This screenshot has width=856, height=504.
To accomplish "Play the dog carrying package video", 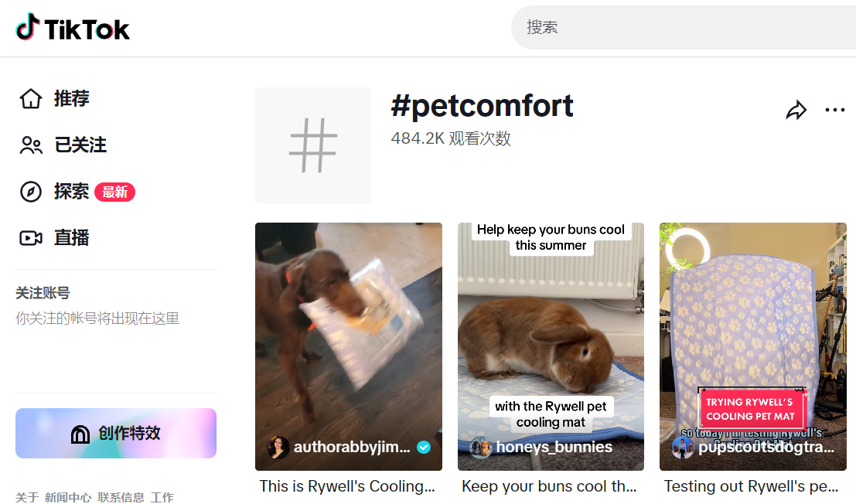I will coord(349,332).
